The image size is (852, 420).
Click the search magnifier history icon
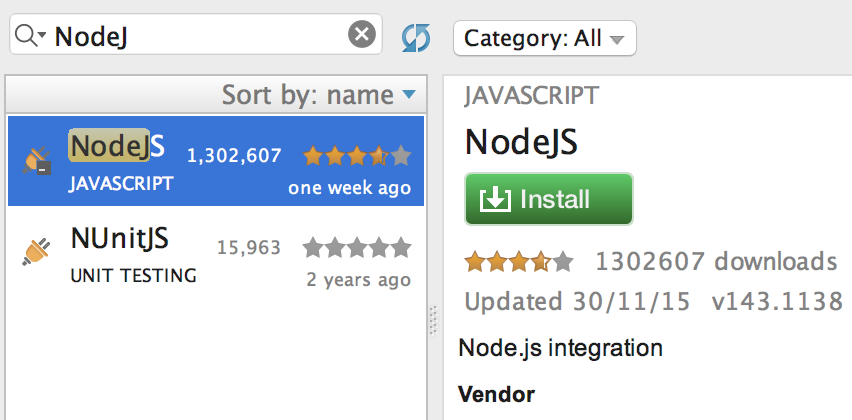click(29, 36)
